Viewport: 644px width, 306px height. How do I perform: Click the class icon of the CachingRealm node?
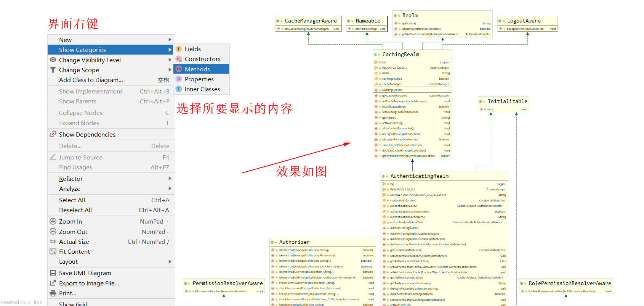pyautogui.click(x=376, y=55)
